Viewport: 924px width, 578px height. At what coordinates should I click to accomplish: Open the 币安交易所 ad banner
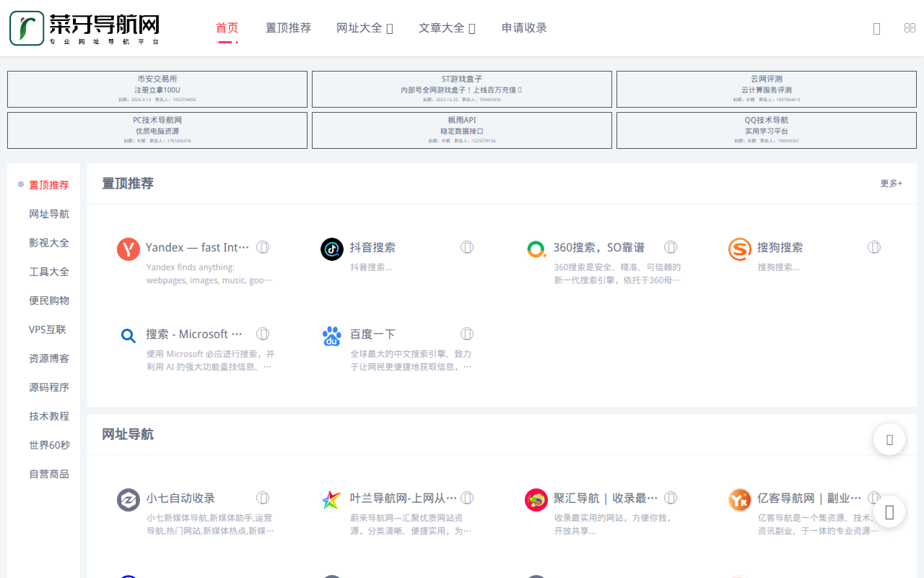[x=157, y=88]
